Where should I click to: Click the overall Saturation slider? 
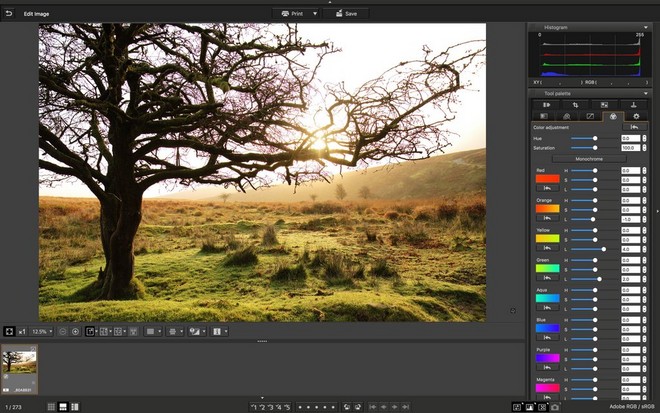click(594, 148)
